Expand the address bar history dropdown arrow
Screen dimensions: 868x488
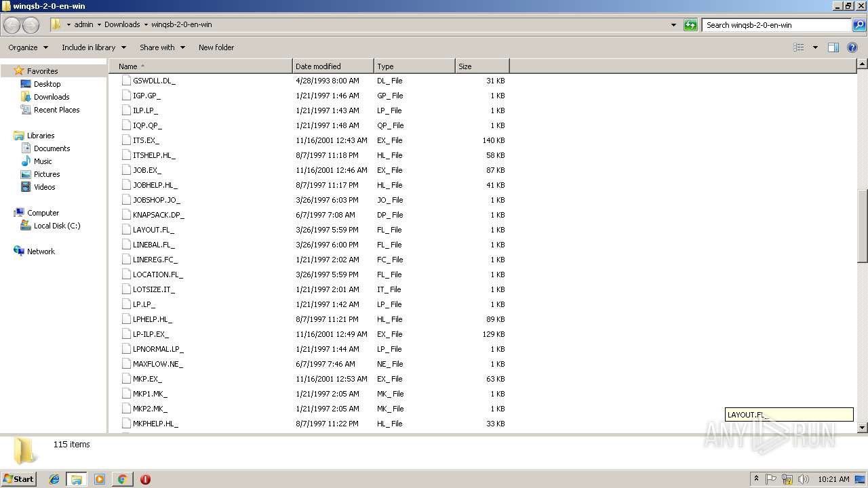click(x=673, y=25)
